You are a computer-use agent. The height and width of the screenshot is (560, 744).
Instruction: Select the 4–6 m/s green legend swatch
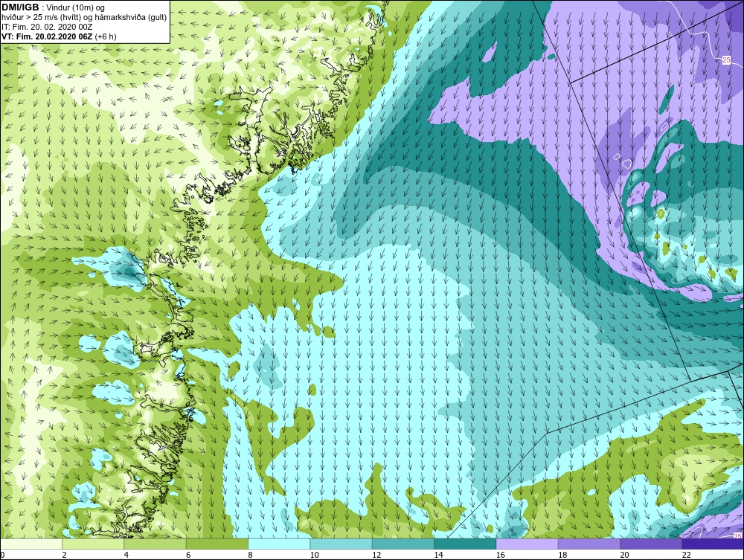[x=155, y=544]
